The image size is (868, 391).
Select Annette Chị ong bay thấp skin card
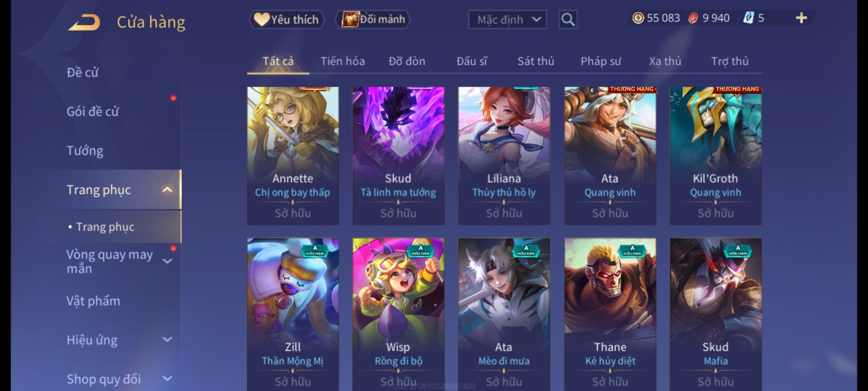click(293, 156)
